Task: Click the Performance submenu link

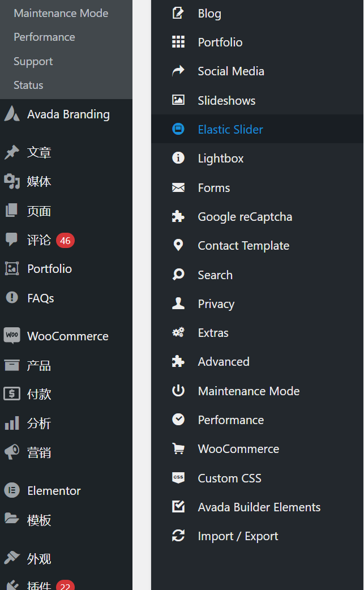Action: coord(44,37)
